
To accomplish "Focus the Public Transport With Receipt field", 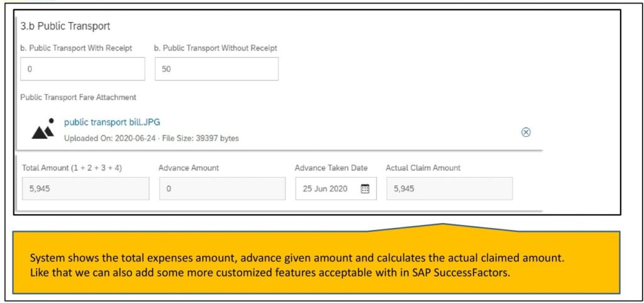I will click(x=82, y=69).
